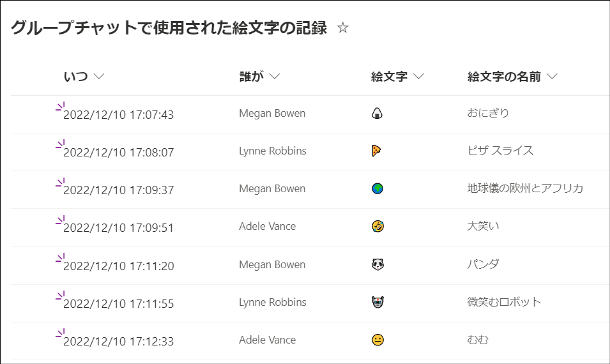Select the Lynne Robbins cell in pizza row
610x364 pixels.
pos(273,151)
